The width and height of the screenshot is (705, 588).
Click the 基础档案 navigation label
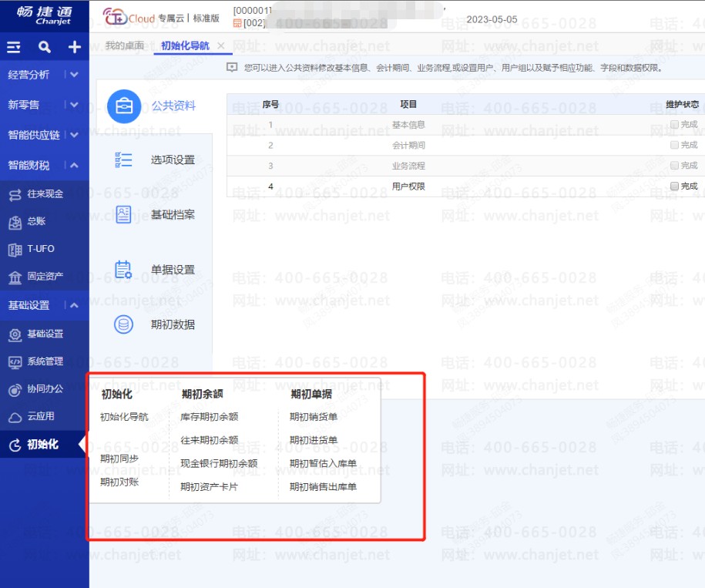[x=173, y=215]
